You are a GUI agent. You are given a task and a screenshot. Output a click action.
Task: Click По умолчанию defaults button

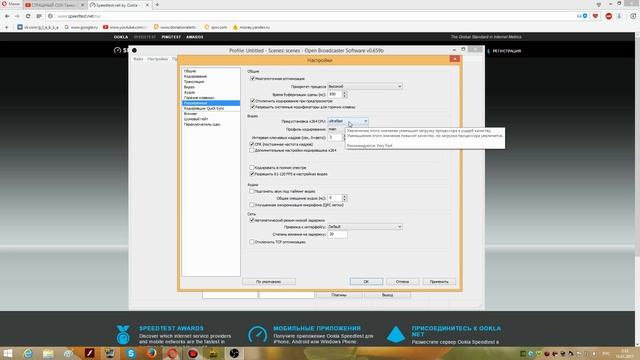[269, 282]
